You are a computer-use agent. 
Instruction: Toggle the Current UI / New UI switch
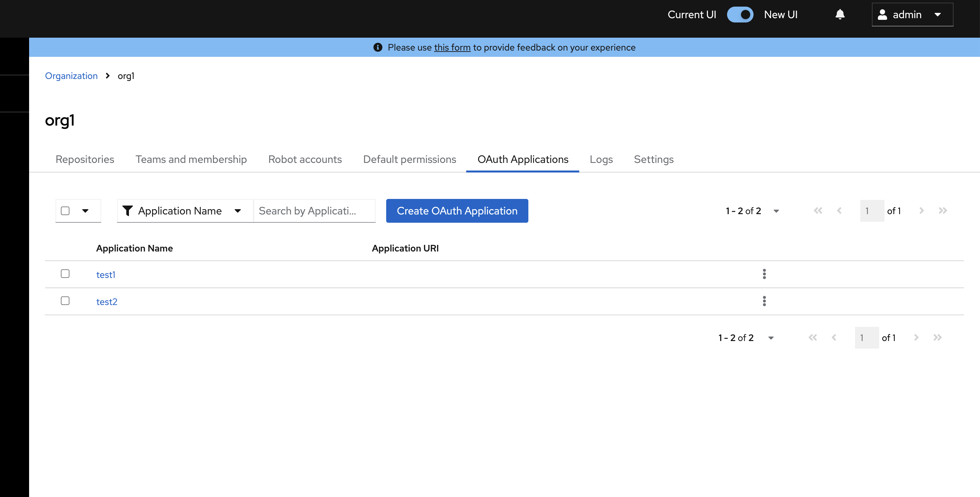pos(740,15)
